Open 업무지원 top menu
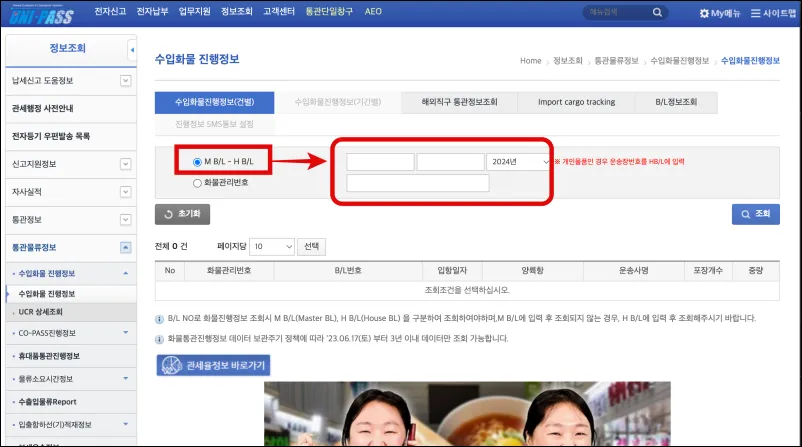802x447 pixels. point(194,11)
